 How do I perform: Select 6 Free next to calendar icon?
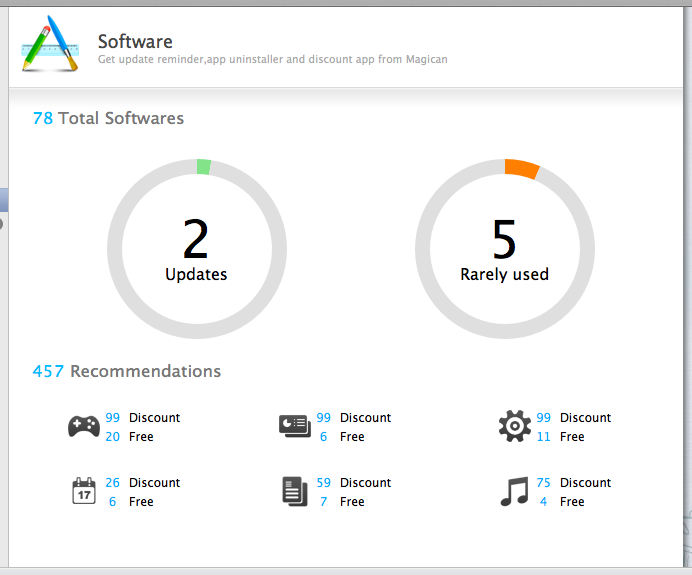tap(131, 501)
